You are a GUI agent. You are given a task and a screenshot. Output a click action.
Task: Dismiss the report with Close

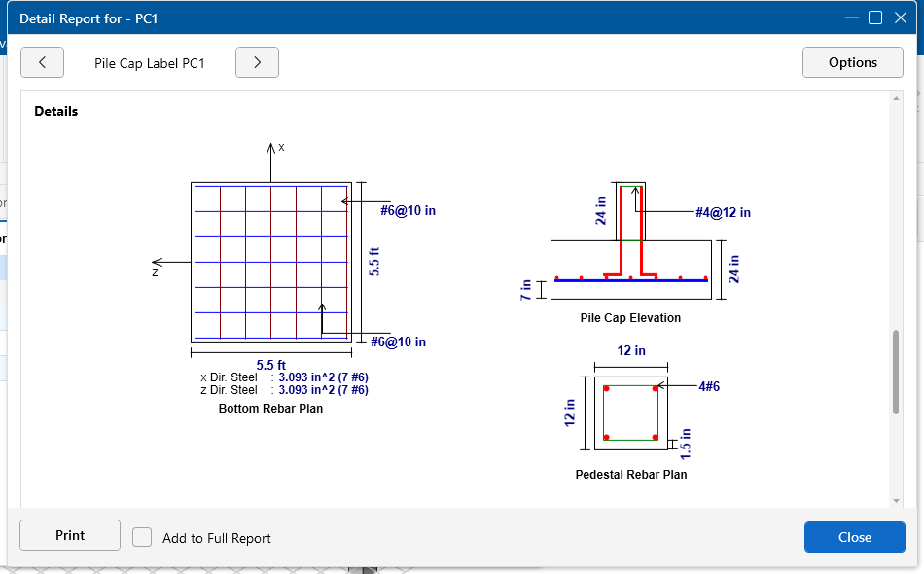point(854,537)
